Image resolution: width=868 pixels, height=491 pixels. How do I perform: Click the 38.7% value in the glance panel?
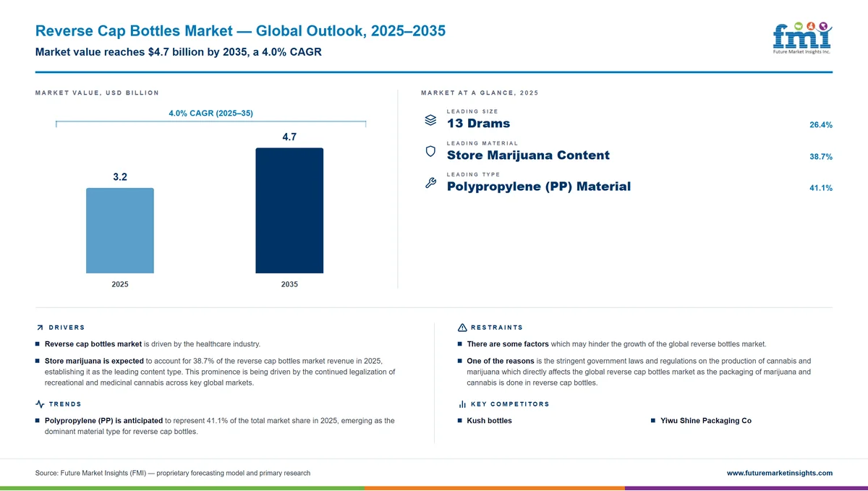pyautogui.click(x=821, y=157)
